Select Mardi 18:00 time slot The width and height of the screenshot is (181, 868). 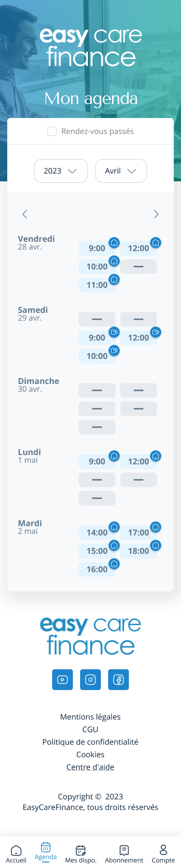(x=139, y=551)
